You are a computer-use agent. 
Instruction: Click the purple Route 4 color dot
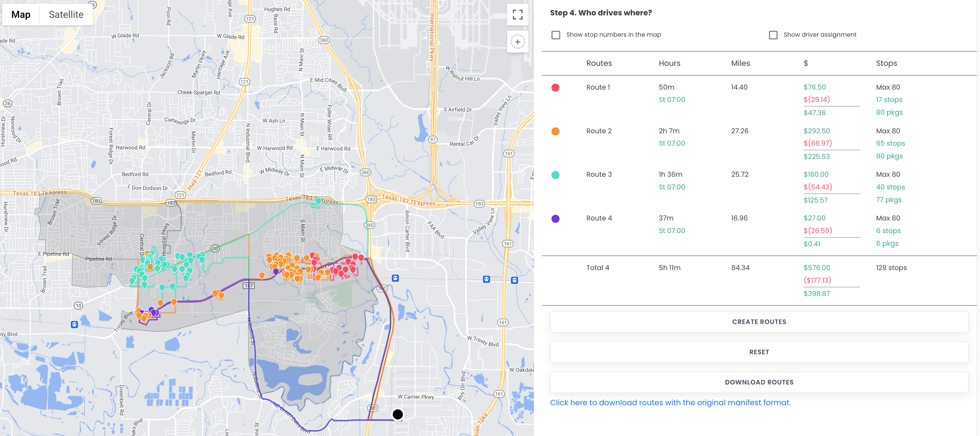coord(555,219)
